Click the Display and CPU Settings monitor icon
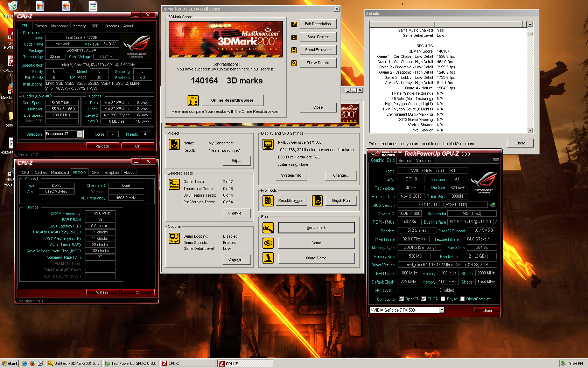Screen dimensions: 588x368 click(x=268, y=144)
